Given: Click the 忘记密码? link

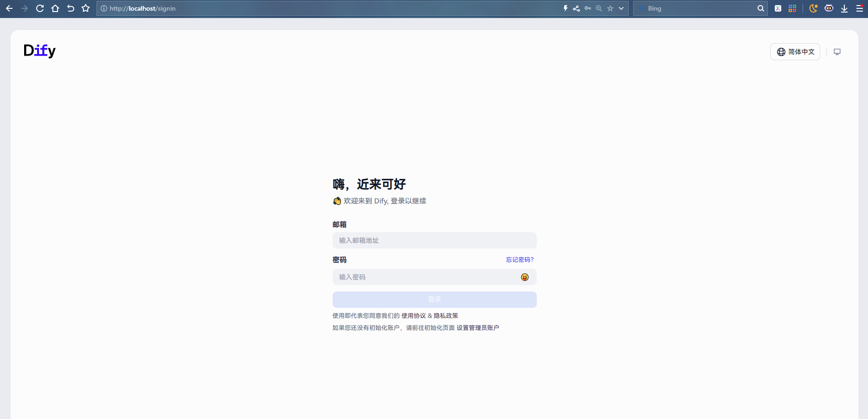Looking at the screenshot, I should click(x=520, y=260).
